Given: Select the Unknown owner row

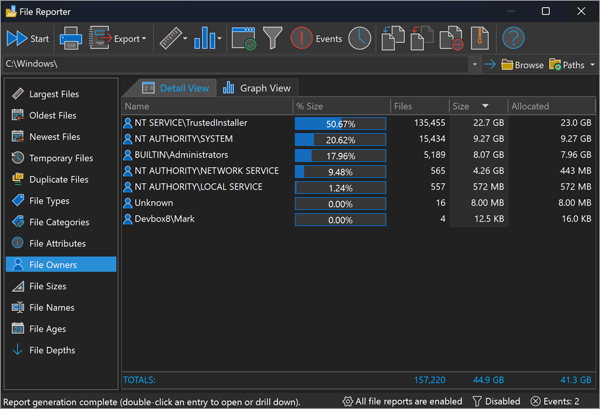Looking at the screenshot, I should [x=358, y=203].
